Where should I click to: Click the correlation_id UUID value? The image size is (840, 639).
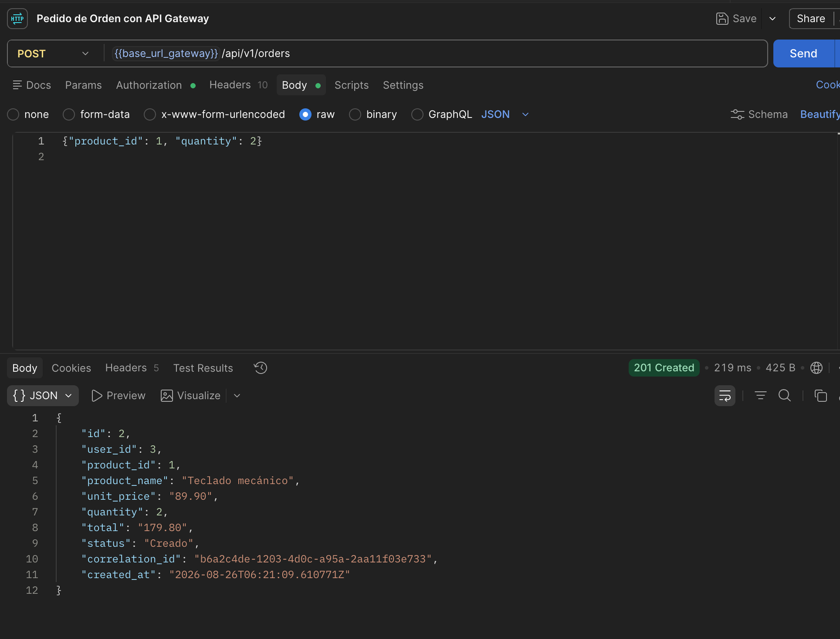tap(313, 559)
